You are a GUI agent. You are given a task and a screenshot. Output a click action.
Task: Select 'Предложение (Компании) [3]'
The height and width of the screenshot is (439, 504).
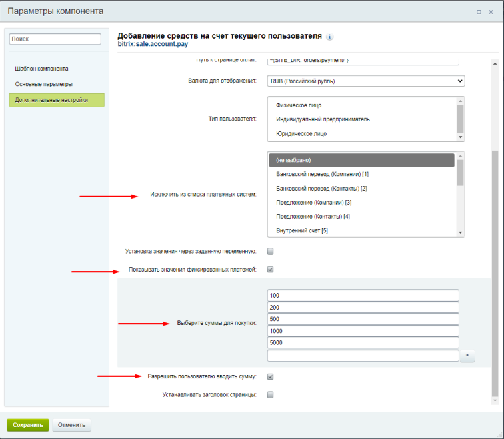tap(361, 203)
